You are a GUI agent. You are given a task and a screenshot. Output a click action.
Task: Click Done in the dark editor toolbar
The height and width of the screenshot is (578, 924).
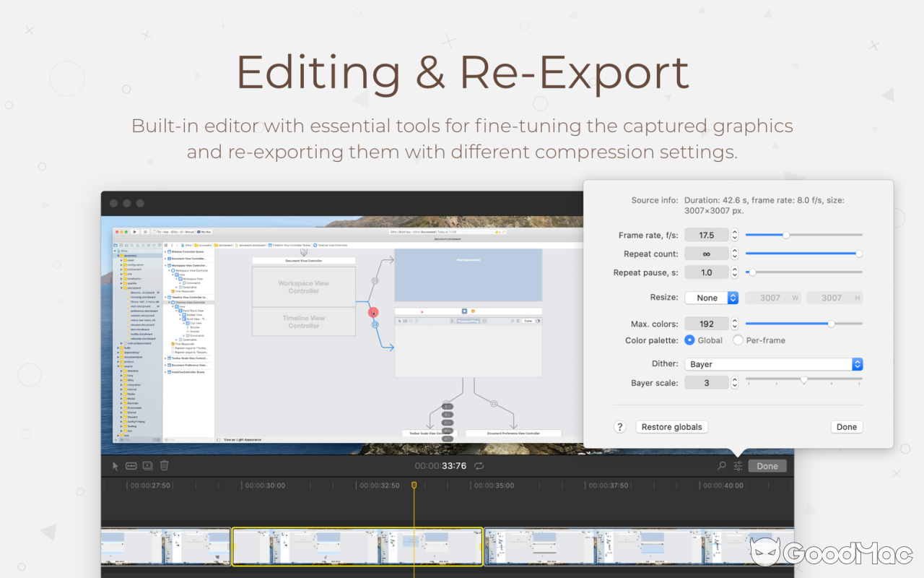767,465
